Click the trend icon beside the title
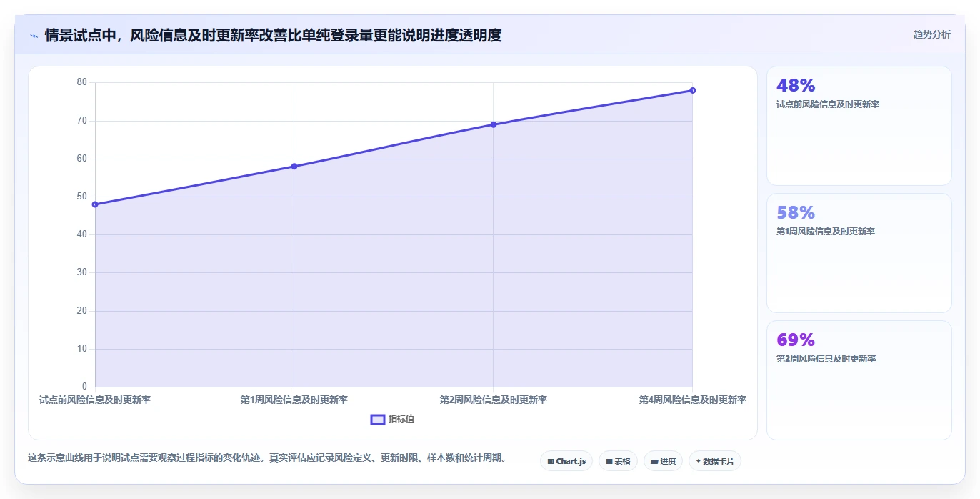Screen dimensions: 980x499 [x=34, y=36]
